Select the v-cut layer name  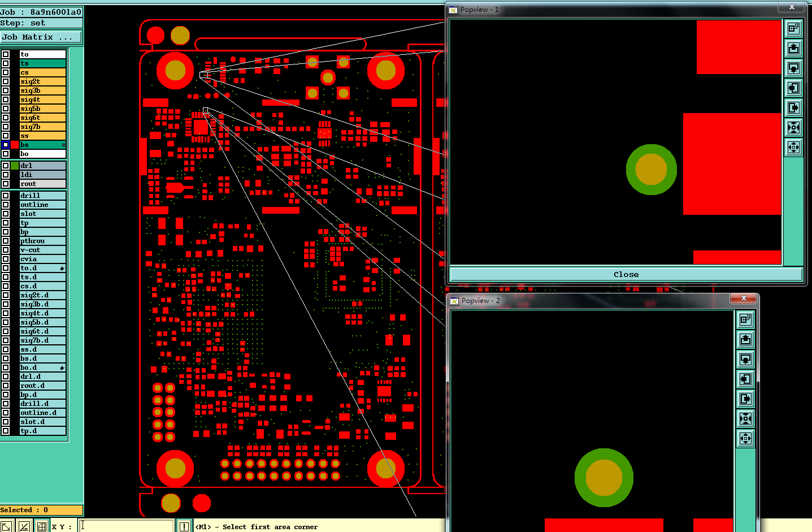pyautogui.click(x=43, y=250)
